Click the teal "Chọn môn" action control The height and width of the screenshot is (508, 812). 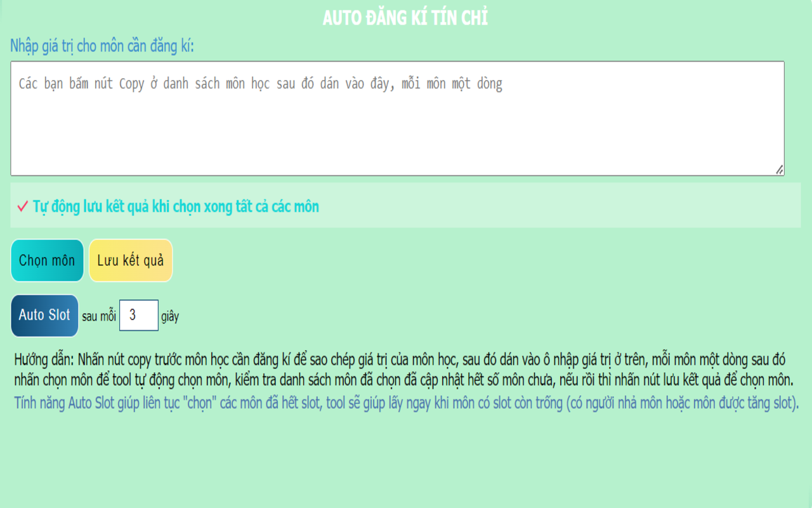pyautogui.click(x=47, y=260)
